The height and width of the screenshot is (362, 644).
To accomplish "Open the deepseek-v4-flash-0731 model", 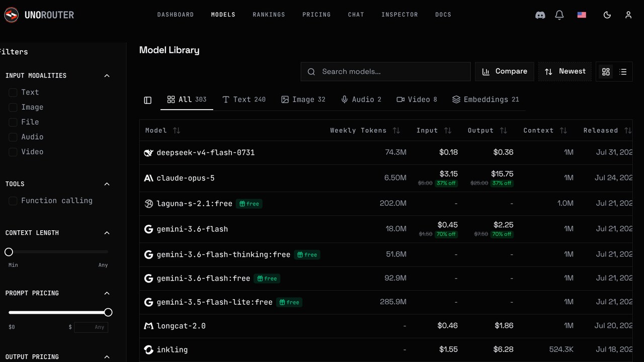I will [206, 153].
